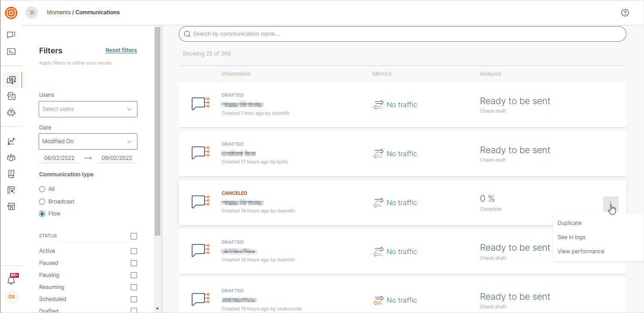The image size is (644, 313).
Task: Open the Select users dropdown
Action: [88, 109]
